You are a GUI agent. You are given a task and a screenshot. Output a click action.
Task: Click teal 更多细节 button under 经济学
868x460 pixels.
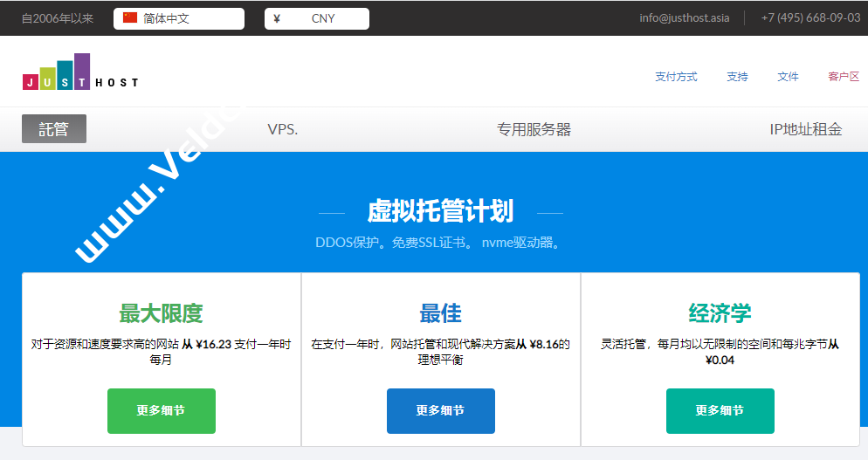tap(720, 411)
